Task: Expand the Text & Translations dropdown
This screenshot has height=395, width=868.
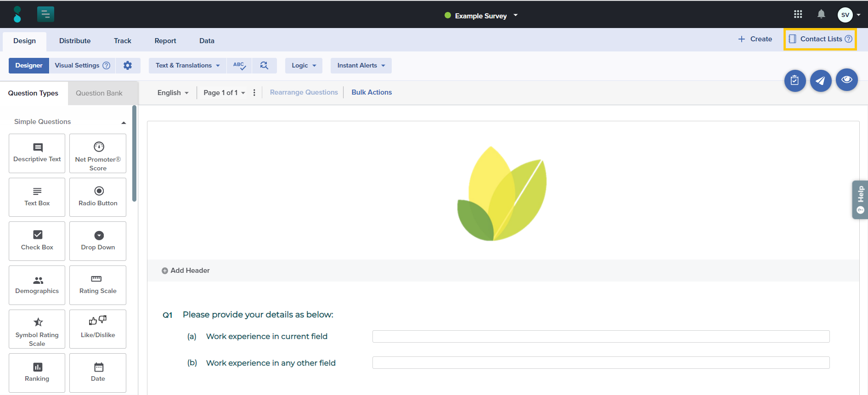Action: pos(188,65)
